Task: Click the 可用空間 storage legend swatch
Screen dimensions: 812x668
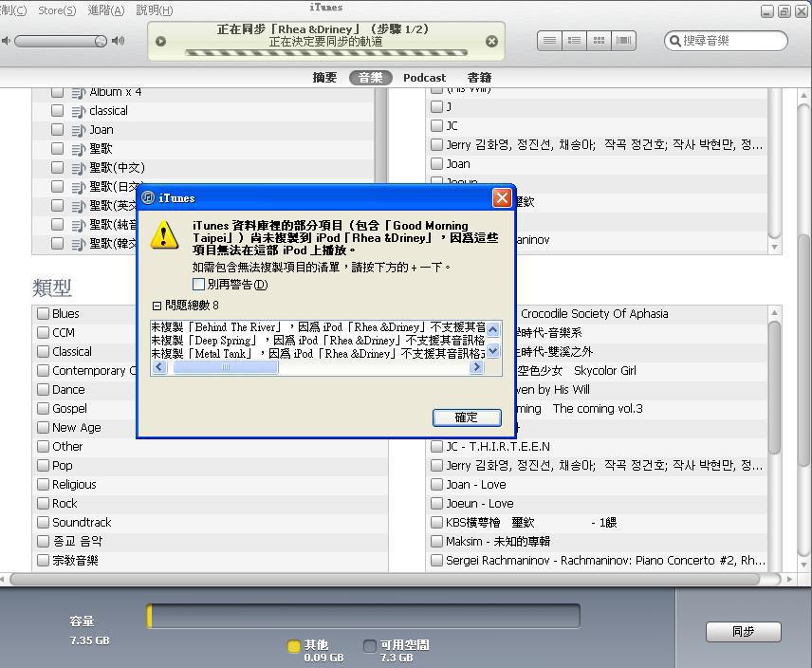Action: point(370,646)
